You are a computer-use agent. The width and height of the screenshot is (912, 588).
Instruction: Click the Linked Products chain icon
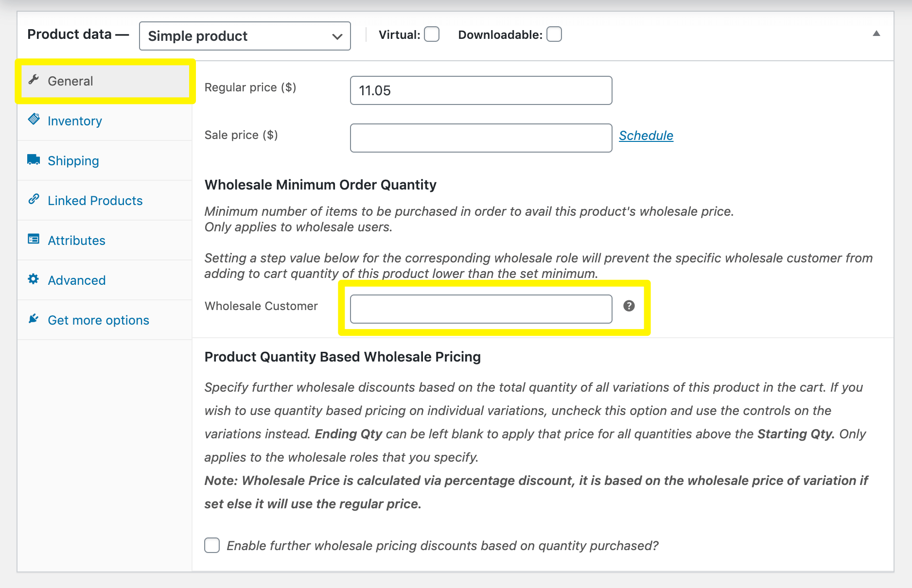34,199
